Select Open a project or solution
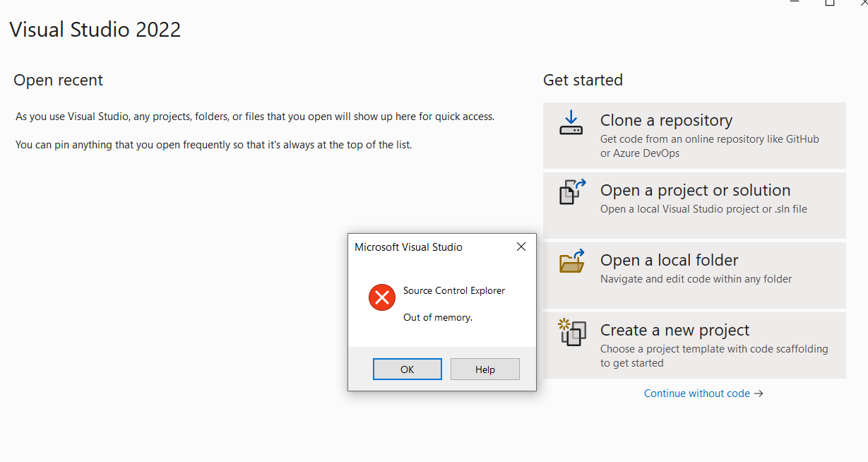 (694, 206)
